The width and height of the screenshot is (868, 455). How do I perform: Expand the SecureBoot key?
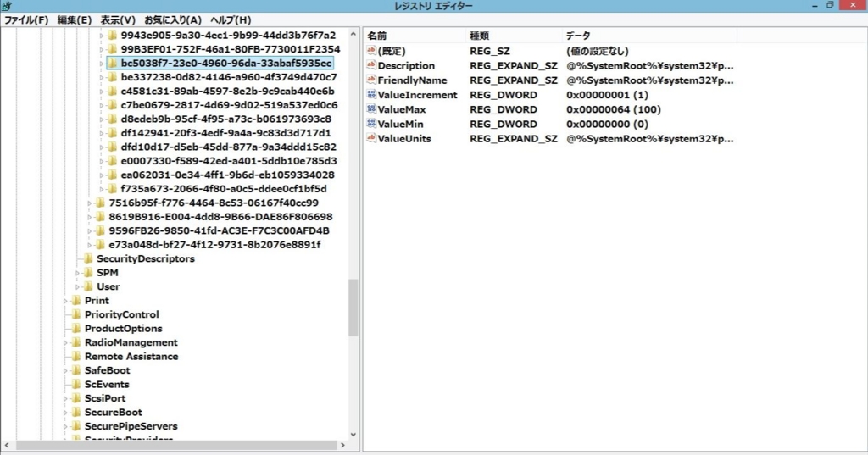[65, 413]
